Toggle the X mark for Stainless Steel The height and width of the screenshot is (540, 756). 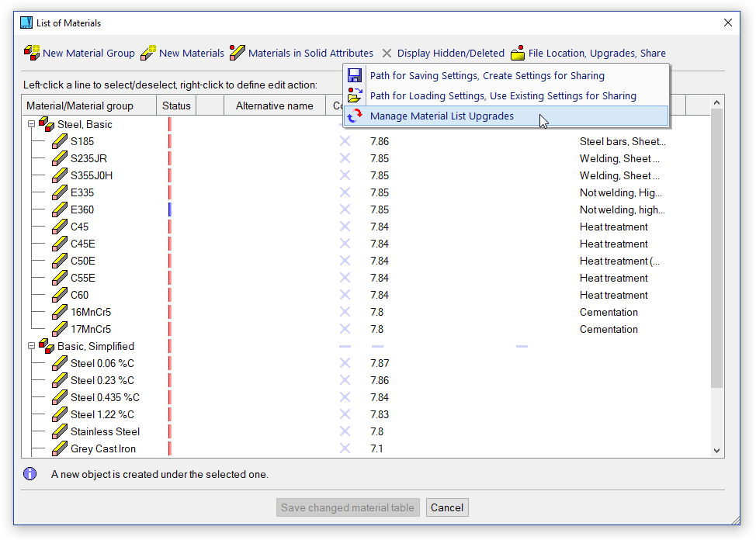(345, 431)
